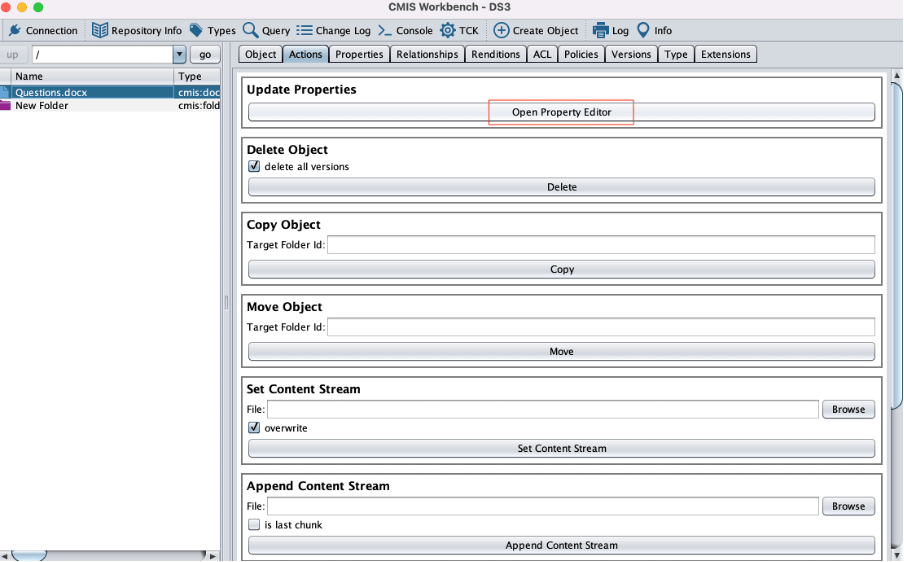Screen dimensions: 904x562
Task: Open the Policies tab
Action: (581, 54)
